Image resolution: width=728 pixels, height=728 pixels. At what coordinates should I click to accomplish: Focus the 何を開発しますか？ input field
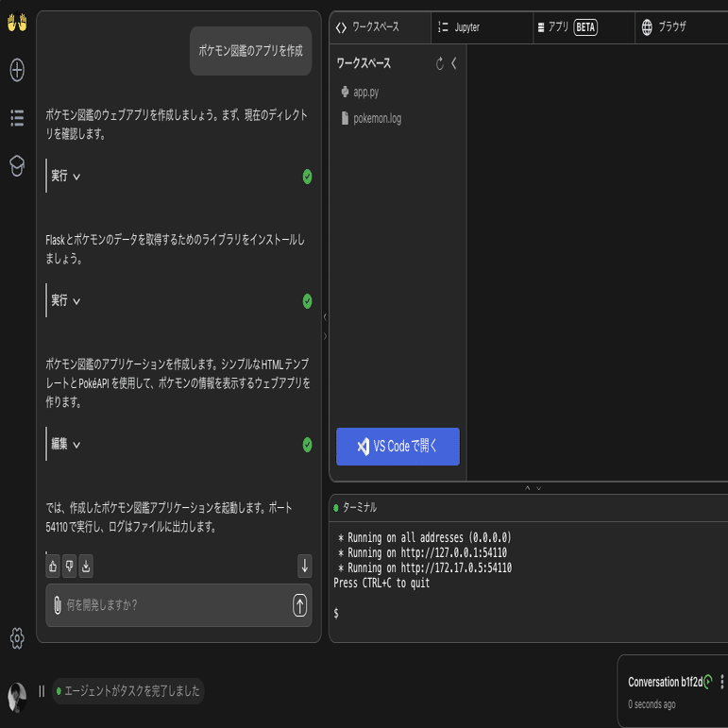177,605
